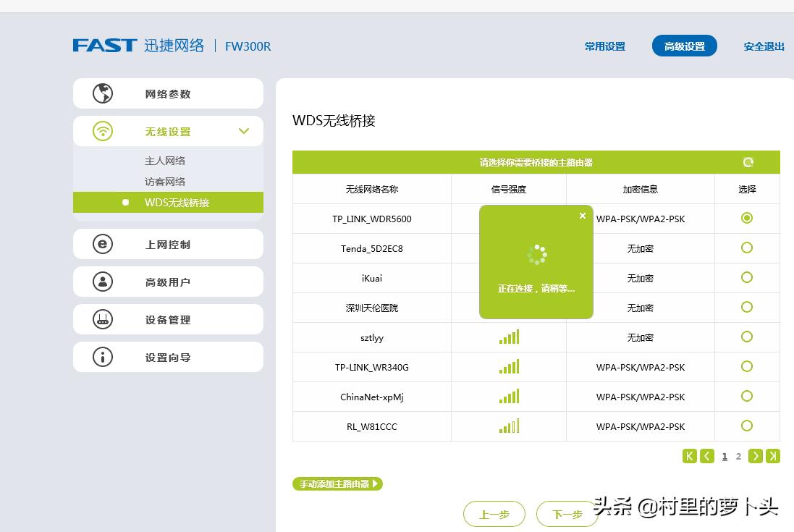Open the 网络参数 globe icon
The height and width of the screenshot is (532, 794).
[x=103, y=93]
